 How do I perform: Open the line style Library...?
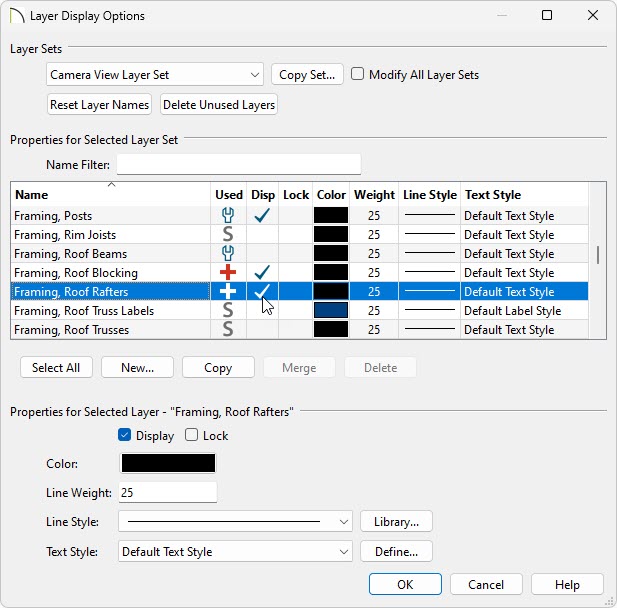pyautogui.click(x=396, y=521)
